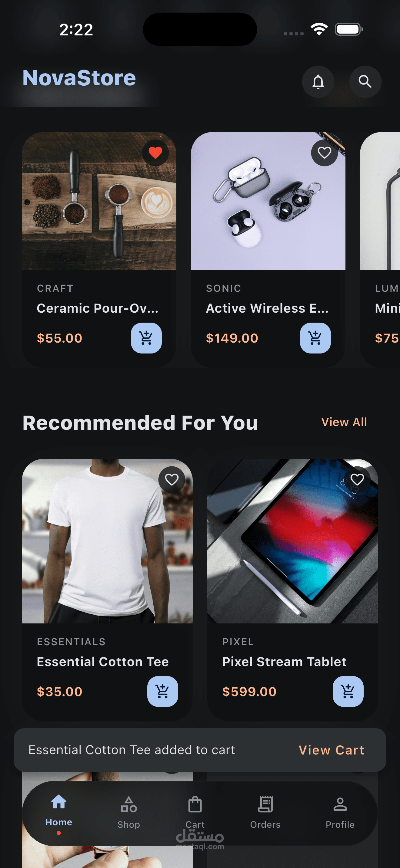Go to the Orders tab
Screen dimensions: 400x868
click(x=265, y=813)
